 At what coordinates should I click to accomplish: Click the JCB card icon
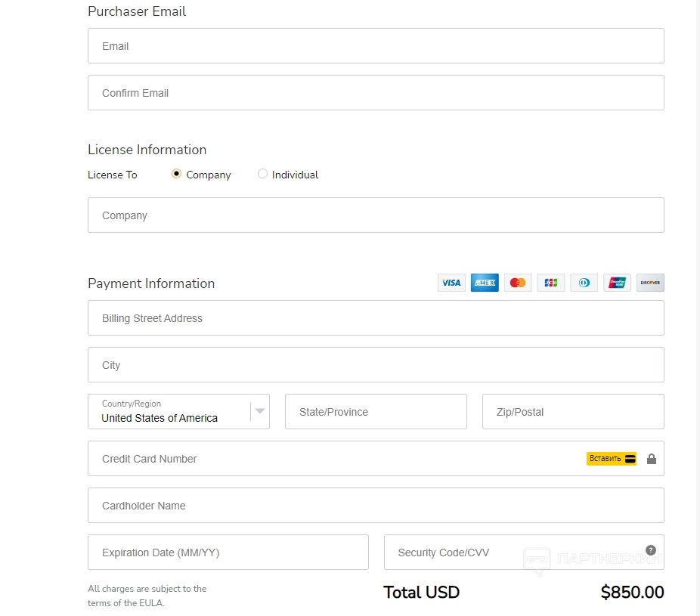tap(551, 283)
